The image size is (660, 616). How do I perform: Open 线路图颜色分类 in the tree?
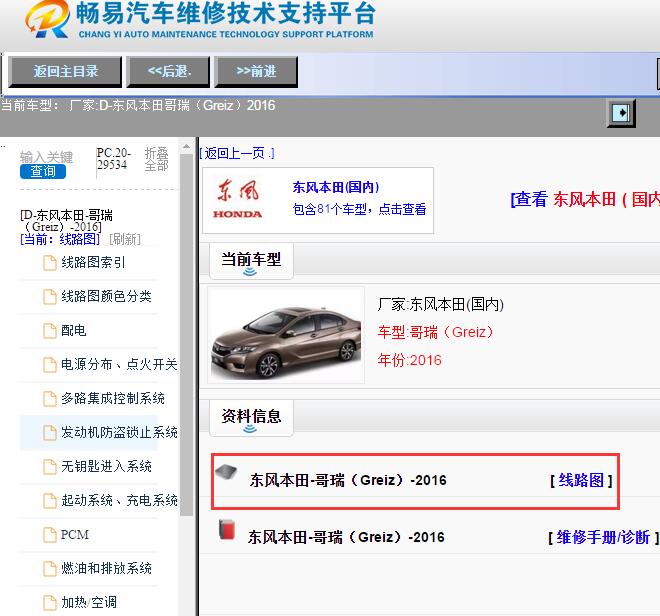coord(106,296)
